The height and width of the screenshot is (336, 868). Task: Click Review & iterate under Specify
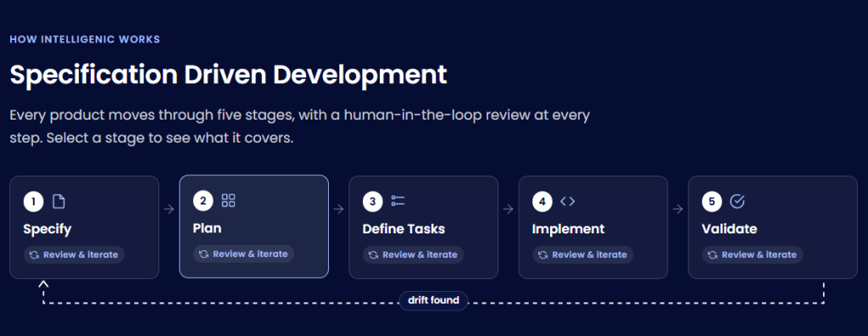click(75, 255)
